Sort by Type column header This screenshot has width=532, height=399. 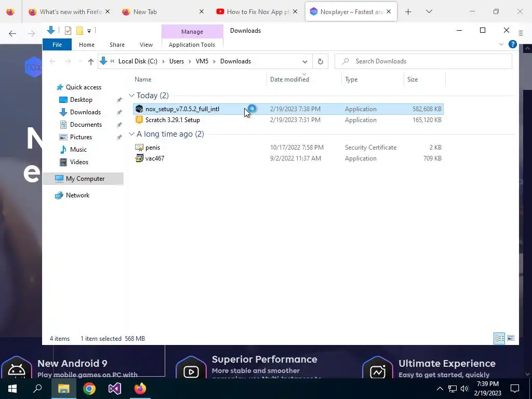pos(351,79)
